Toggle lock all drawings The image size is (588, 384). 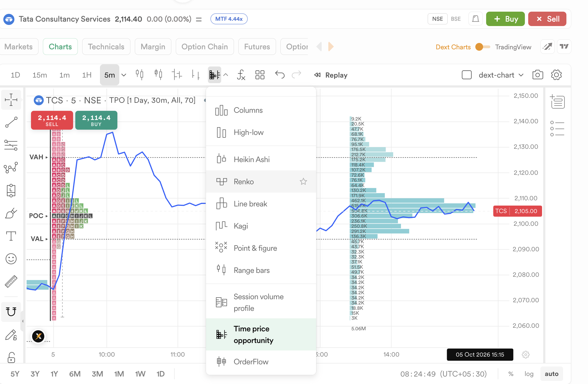click(x=11, y=357)
